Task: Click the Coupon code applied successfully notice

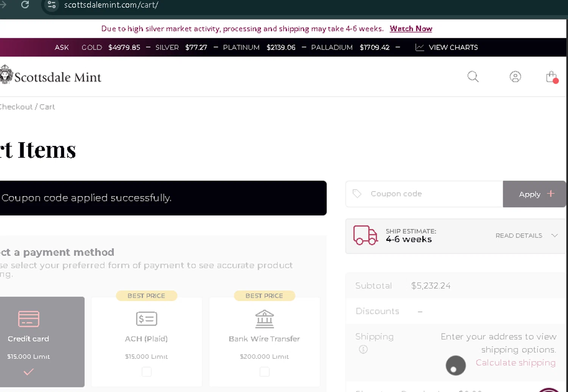Action: pos(163,198)
